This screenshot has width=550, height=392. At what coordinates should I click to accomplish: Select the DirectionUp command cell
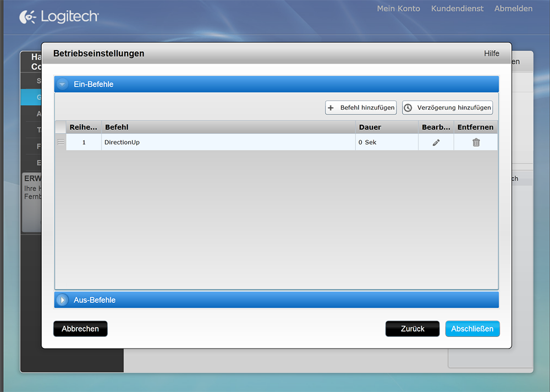[228, 142]
